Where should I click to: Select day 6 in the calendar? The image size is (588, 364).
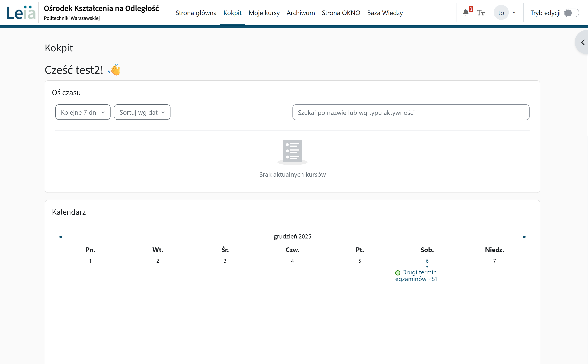[427, 261]
